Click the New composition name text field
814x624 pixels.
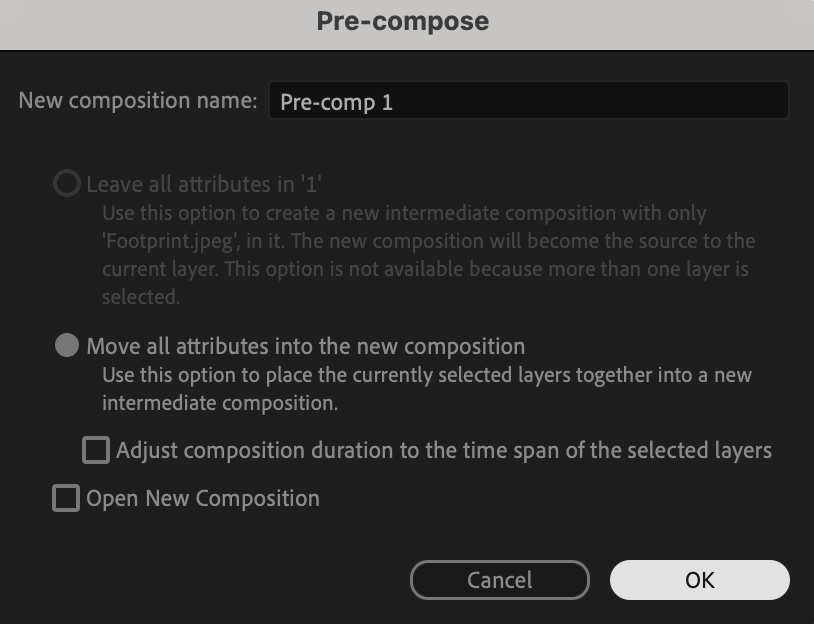(x=600, y=101)
